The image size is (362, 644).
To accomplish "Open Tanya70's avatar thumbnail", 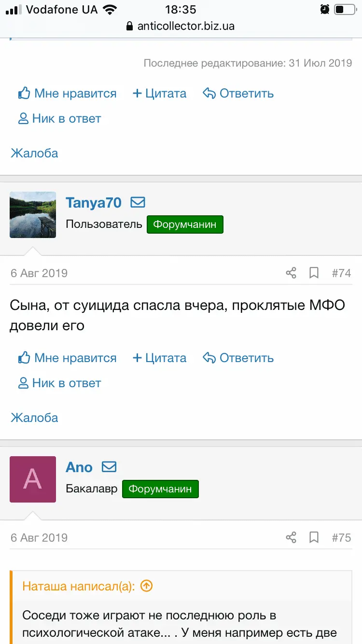I will [x=33, y=215].
